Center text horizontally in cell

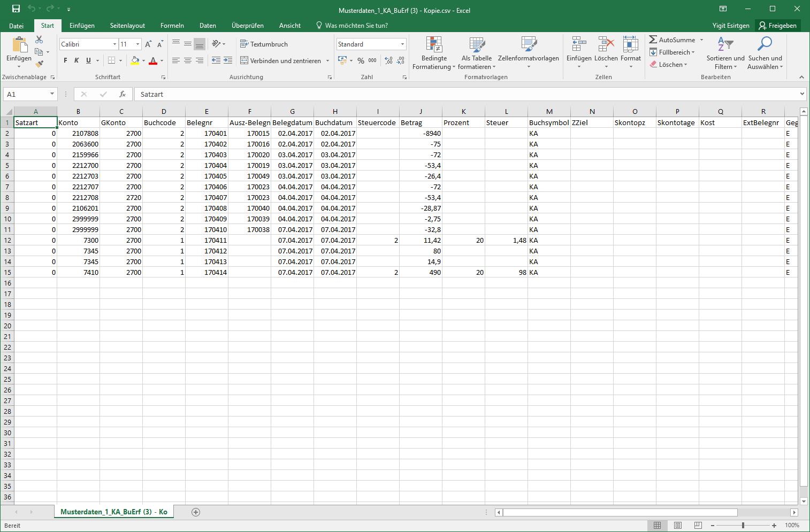coord(187,60)
